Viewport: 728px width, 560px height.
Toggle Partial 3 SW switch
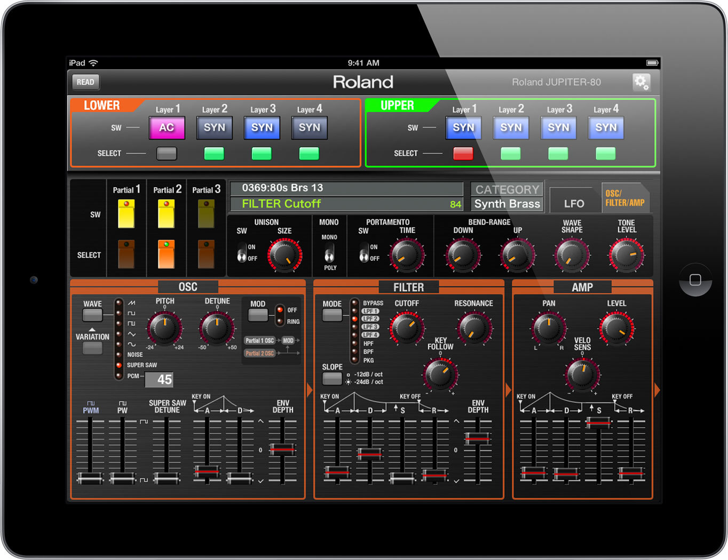click(x=206, y=214)
